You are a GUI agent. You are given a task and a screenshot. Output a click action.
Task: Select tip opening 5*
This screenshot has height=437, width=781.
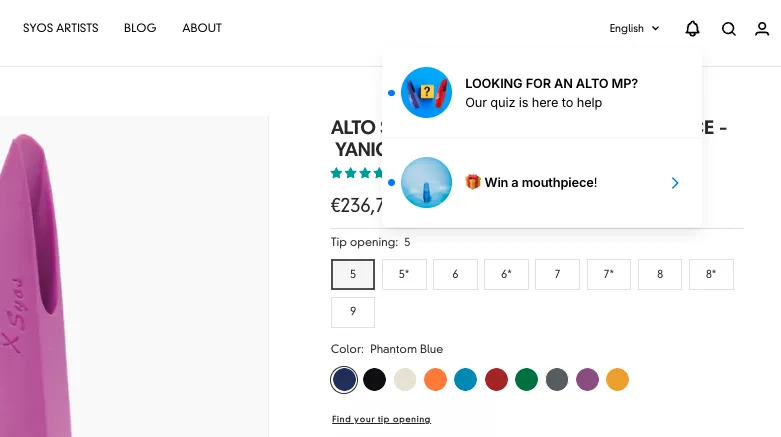[404, 274]
